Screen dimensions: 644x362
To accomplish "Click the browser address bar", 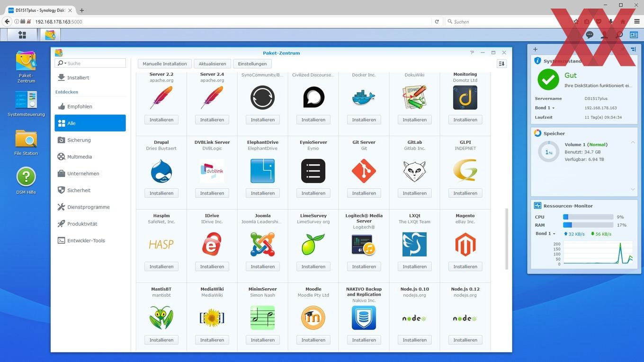I will [x=233, y=21].
